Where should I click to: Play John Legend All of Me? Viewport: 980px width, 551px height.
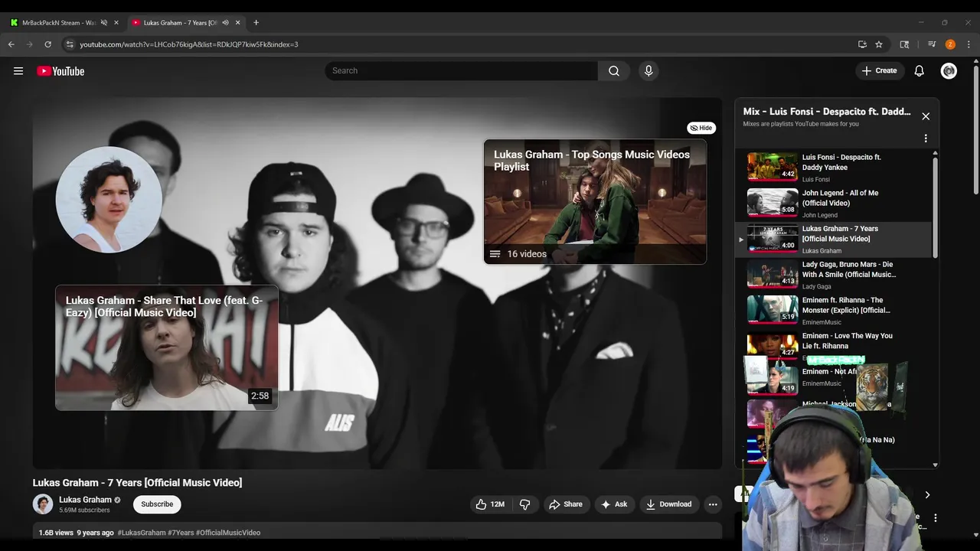click(835, 203)
